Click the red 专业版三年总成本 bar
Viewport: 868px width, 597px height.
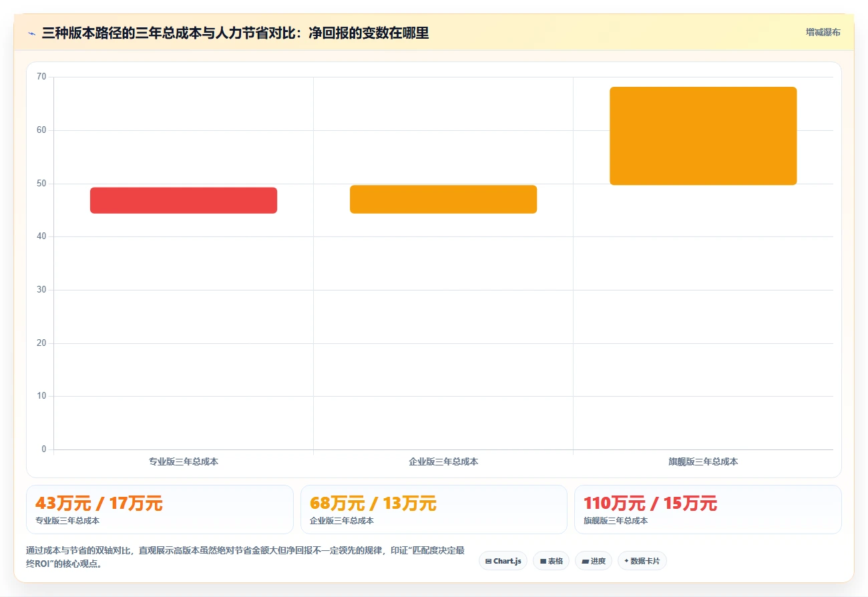[x=184, y=200]
